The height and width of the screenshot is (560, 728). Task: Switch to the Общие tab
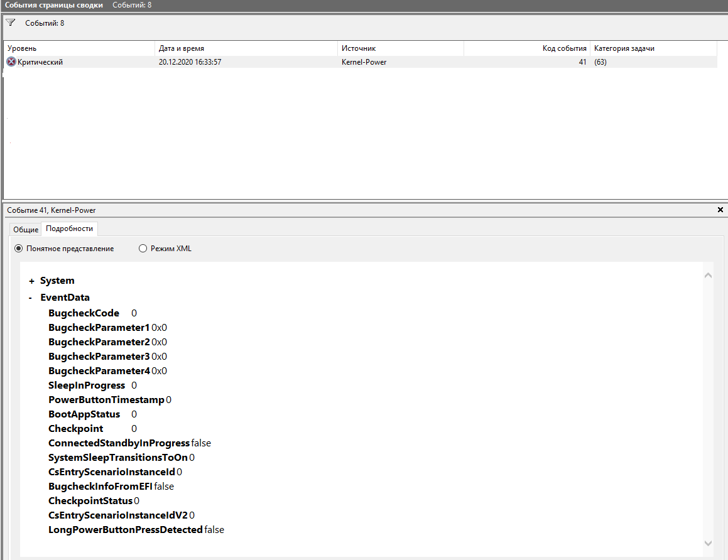point(26,229)
